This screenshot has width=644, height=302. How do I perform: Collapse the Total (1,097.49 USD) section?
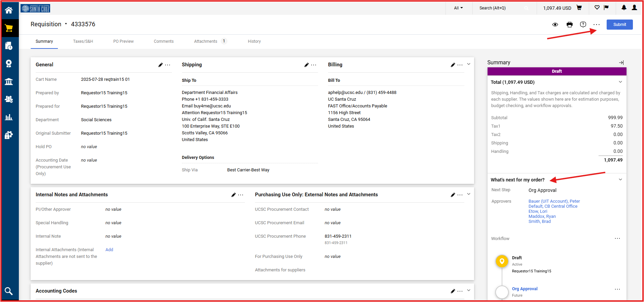pos(620,82)
